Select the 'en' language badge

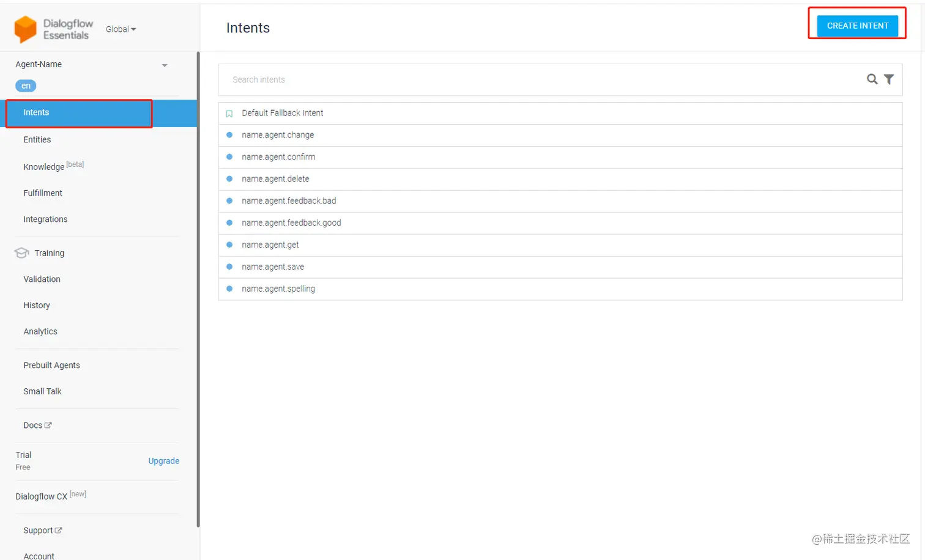point(26,86)
